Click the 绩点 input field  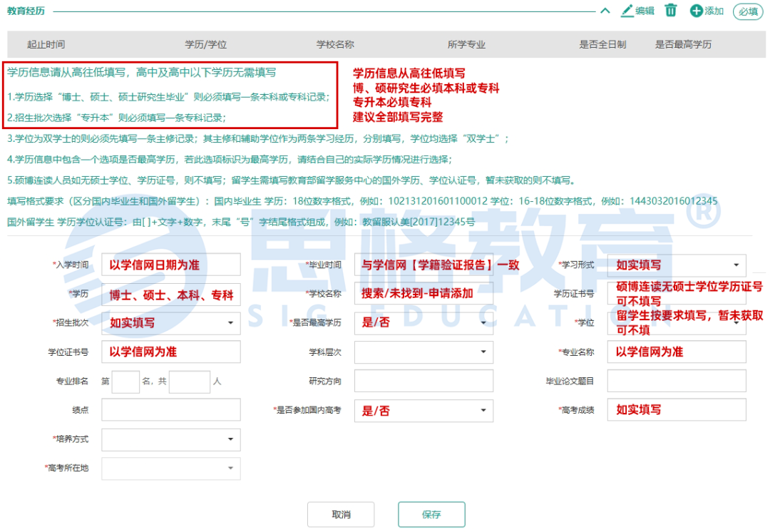click(171, 410)
